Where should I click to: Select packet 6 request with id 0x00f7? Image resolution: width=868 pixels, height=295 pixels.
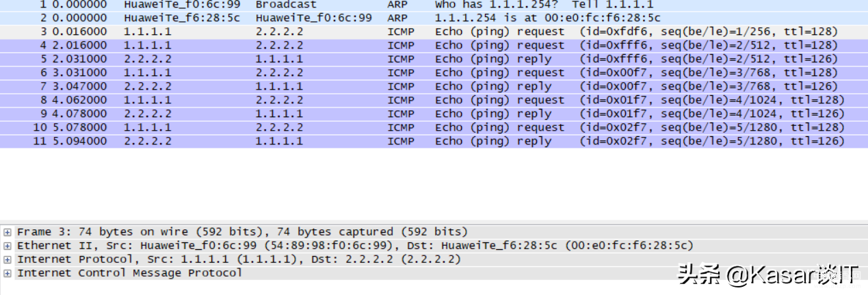click(x=434, y=73)
